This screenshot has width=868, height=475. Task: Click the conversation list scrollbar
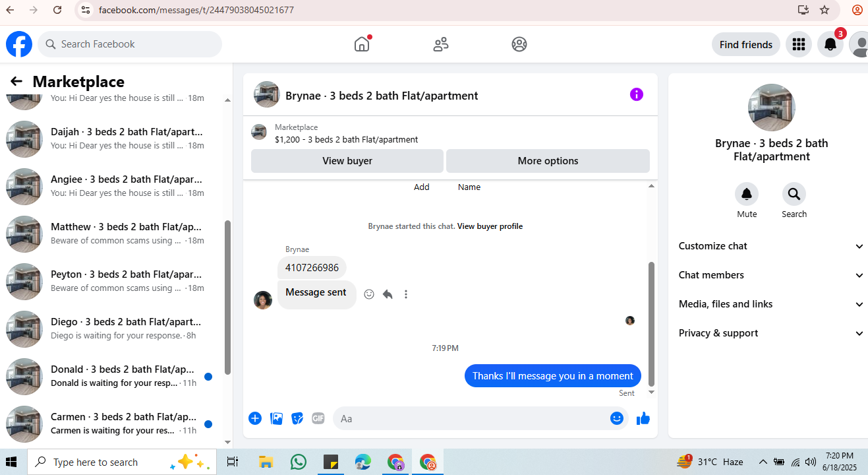coord(228,297)
